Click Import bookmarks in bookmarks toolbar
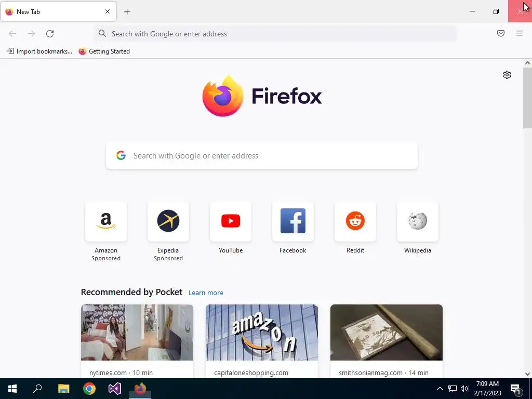This screenshot has width=532, height=399. coord(39,51)
